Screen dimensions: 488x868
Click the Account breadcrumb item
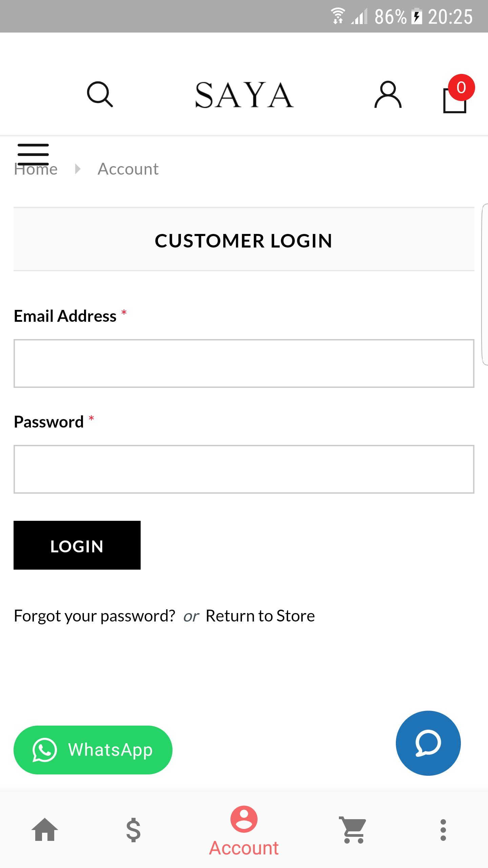pyautogui.click(x=128, y=169)
